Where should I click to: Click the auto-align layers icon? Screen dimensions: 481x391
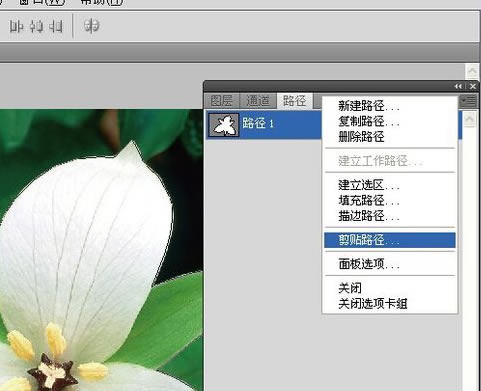[91, 26]
